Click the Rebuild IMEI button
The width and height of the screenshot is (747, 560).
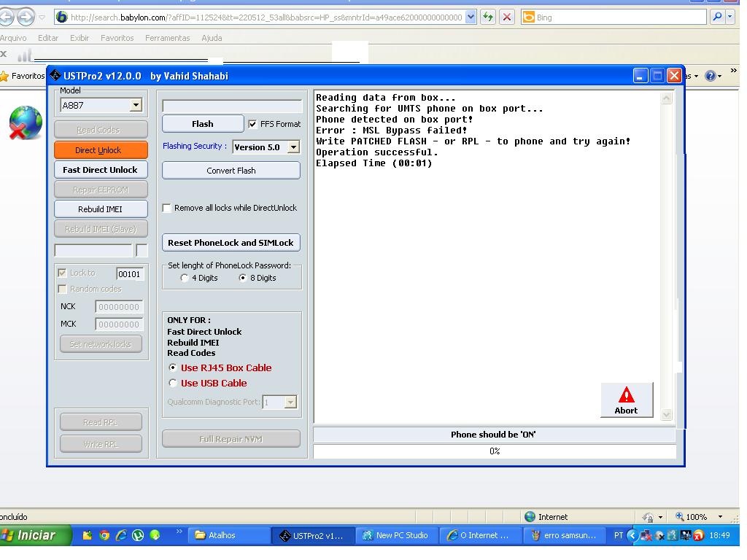tap(101, 209)
